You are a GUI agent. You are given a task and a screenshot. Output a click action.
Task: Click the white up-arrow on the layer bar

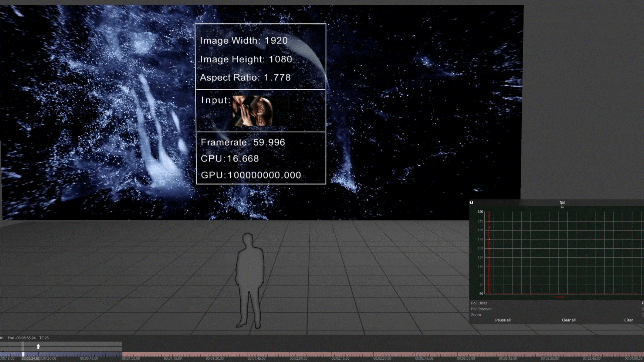click(38, 347)
